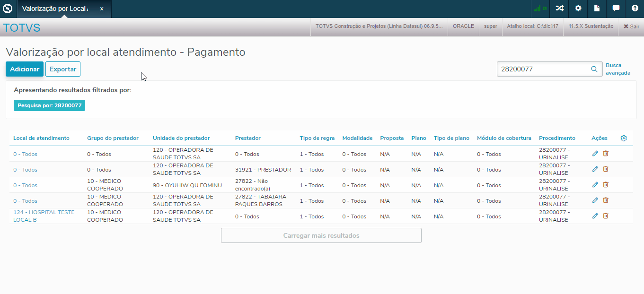Click the 27822 - Não encontrado(a) cell

tap(252, 185)
